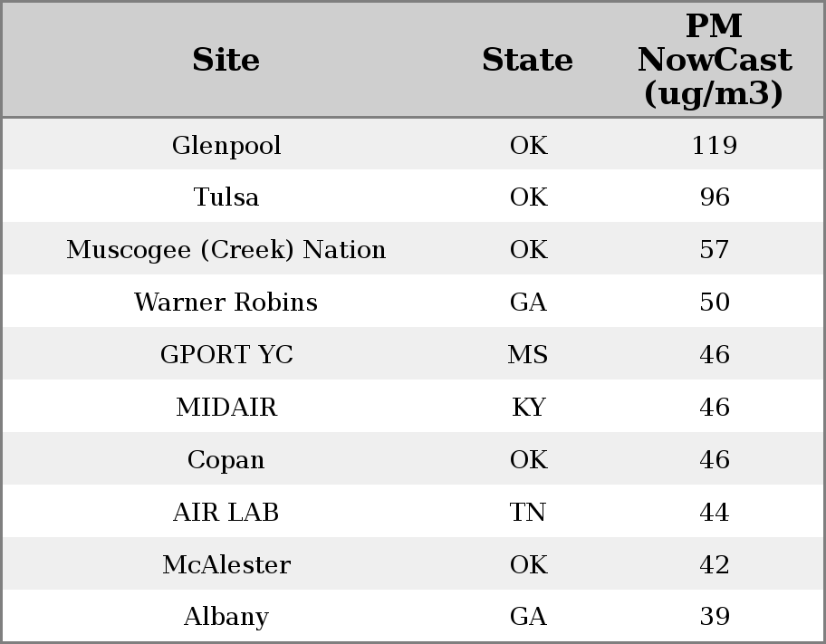Click the Copan site name

(x=226, y=460)
